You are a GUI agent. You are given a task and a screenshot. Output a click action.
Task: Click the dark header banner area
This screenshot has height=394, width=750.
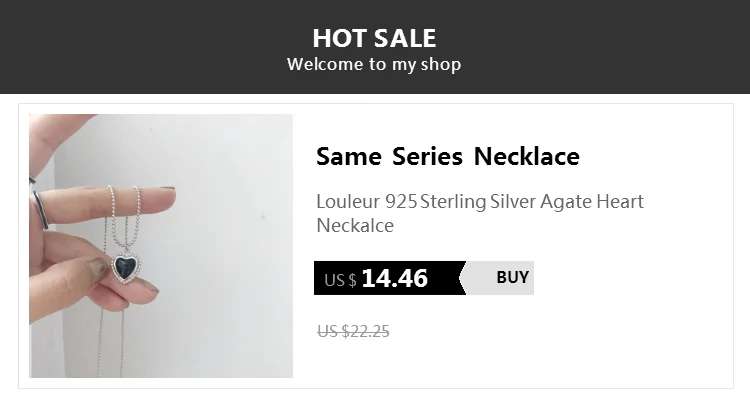[x=375, y=47]
